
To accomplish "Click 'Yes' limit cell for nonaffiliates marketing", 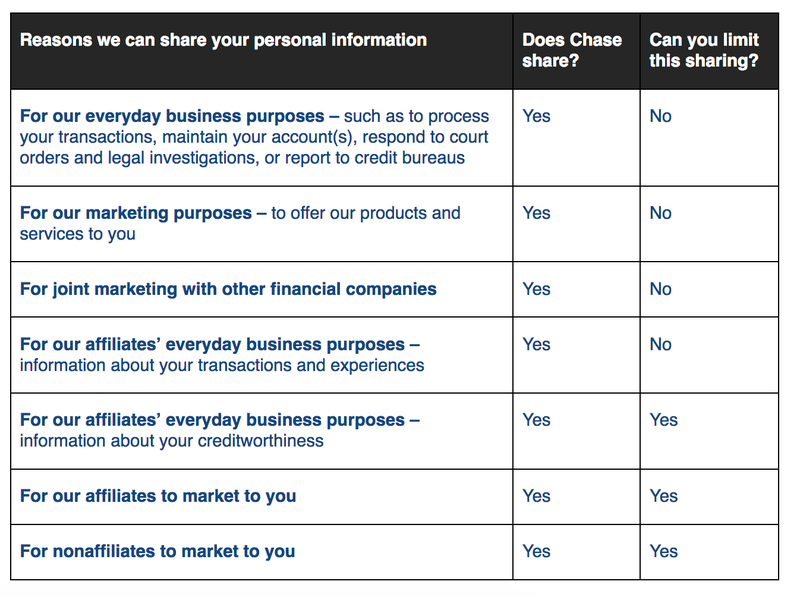I will pyautogui.click(x=663, y=551).
